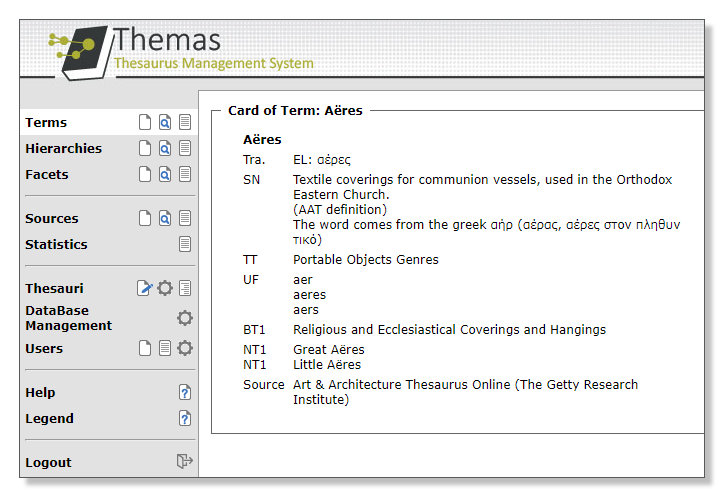Click the new facet page icon
Screen dimensions: 724x497
coord(145,174)
